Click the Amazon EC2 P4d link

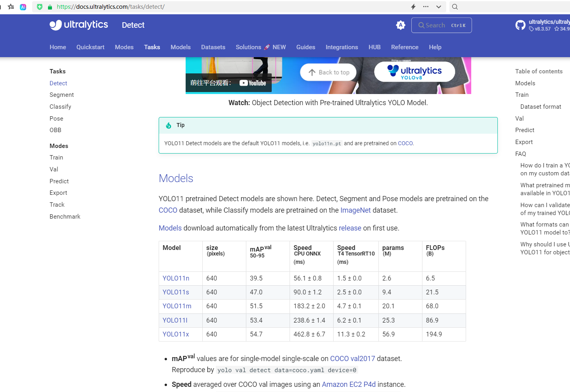(x=349, y=384)
